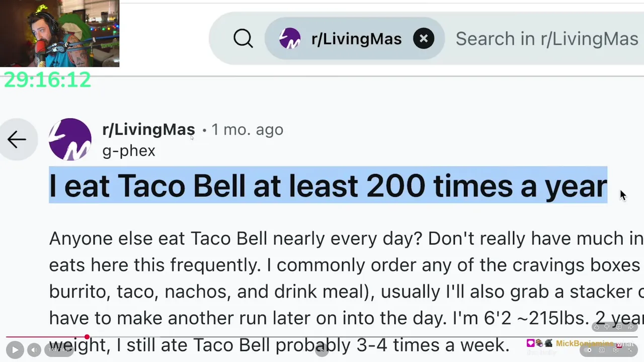Screen dimensions: 644x362
Task: Open the r/LivingMas subreddit link
Action: coord(148,130)
